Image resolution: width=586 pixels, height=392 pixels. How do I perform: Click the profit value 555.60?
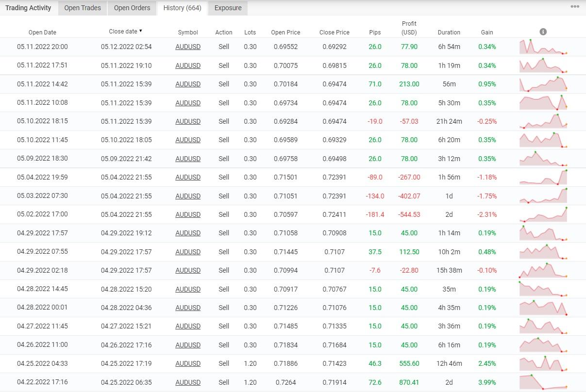409,363
